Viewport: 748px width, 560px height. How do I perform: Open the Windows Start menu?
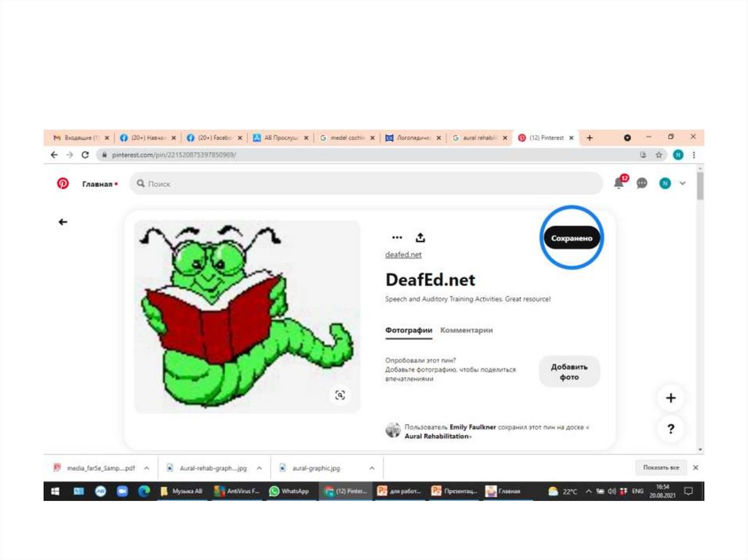56,491
